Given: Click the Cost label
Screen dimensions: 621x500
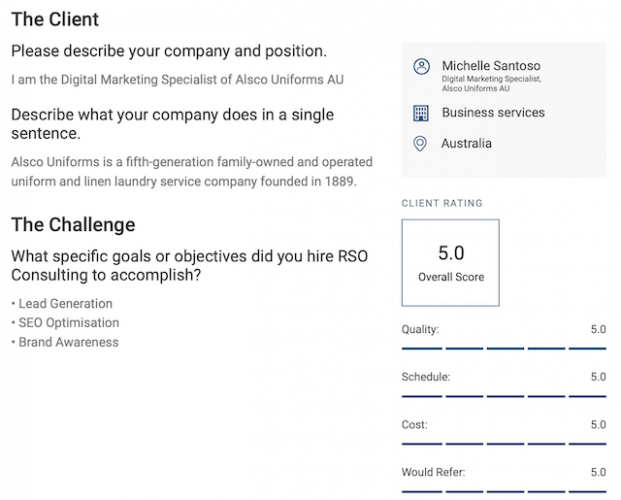Looking at the screenshot, I should [x=415, y=425].
